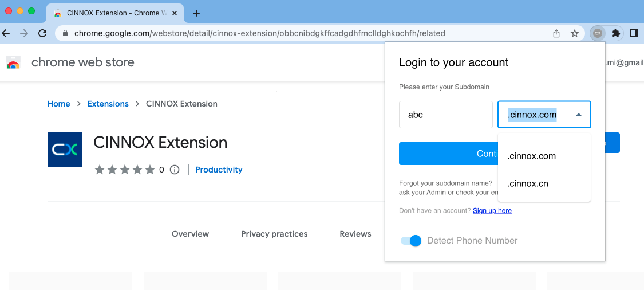Click the Sign up here link

[492, 210]
